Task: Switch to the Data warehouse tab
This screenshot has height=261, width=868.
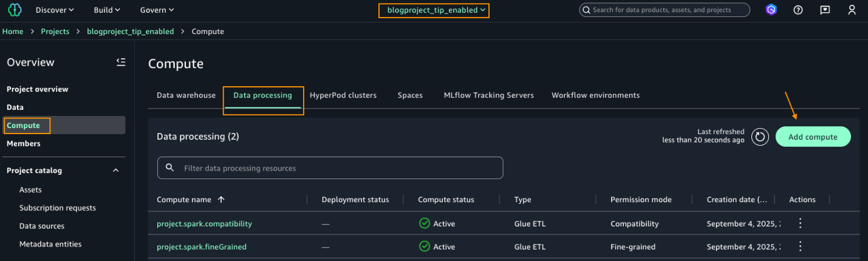Action: pyautogui.click(x=186, y=95)
